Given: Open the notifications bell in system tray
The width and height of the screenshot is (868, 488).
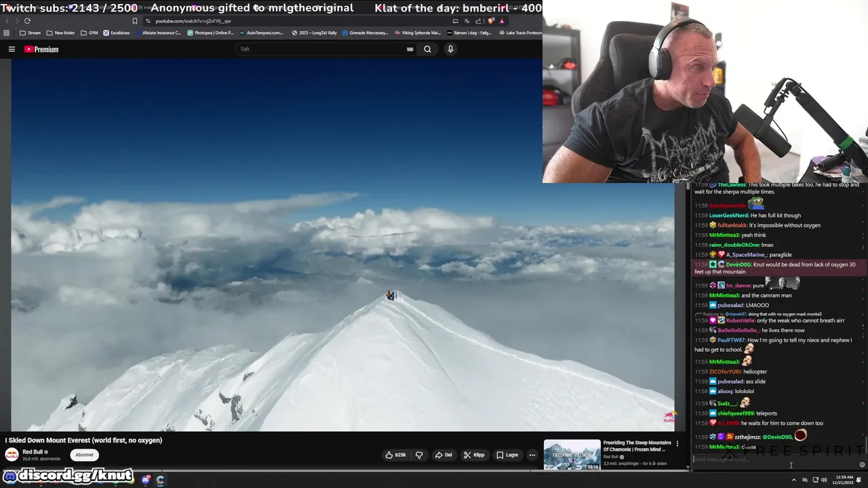Looking at the screenshot, I should click(x=859, y=480).
